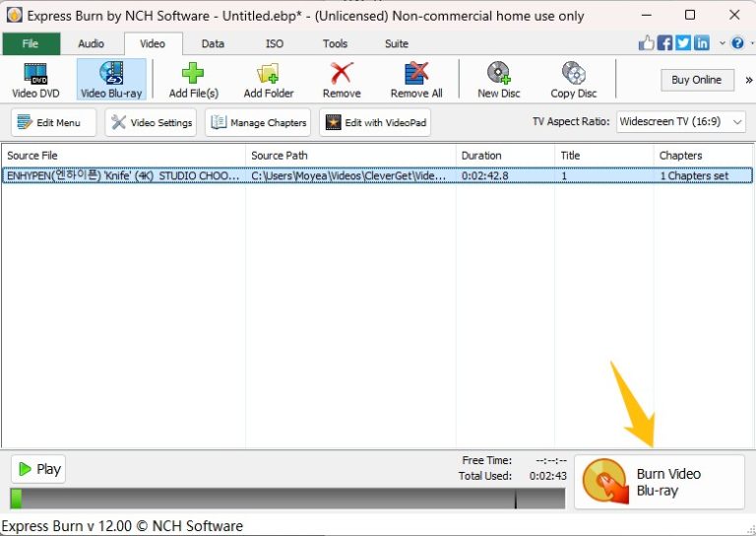Expand the social share dropdown arrow
Image resolution: width=756 pixels, height=536 pixels.
(x=722, y=43)
